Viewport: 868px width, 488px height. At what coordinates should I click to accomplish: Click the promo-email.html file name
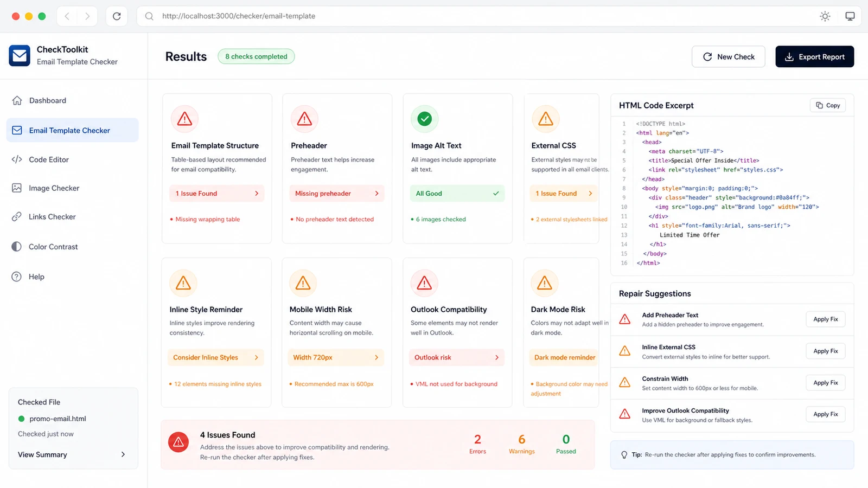click(58, 419)
